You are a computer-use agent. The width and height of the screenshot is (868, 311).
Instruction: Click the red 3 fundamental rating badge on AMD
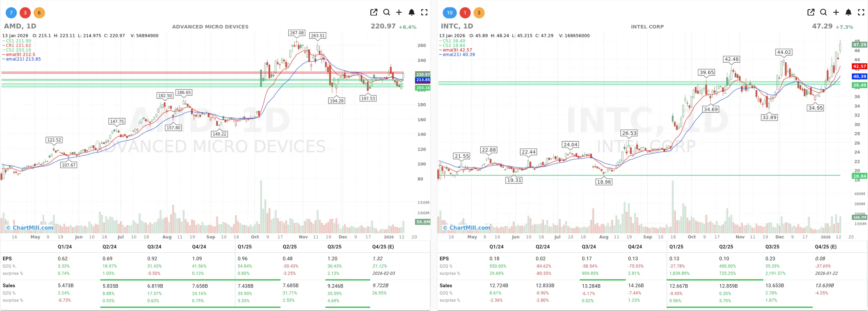pos(25,12)
